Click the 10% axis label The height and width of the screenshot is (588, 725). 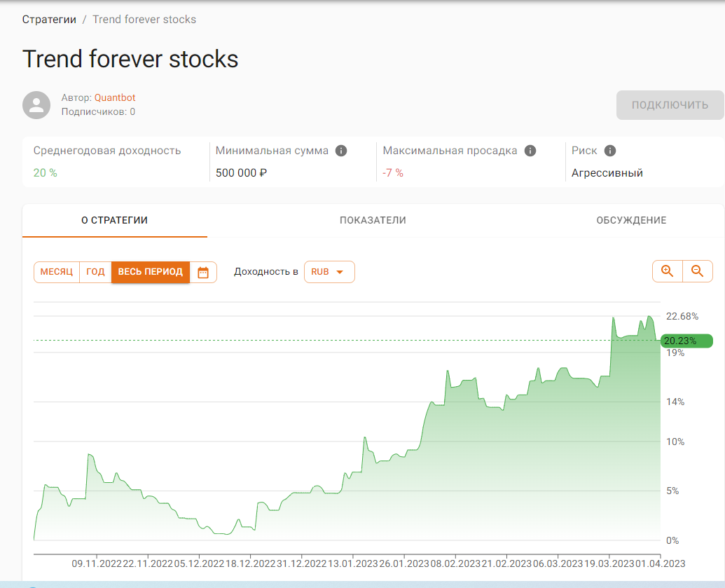675,442
